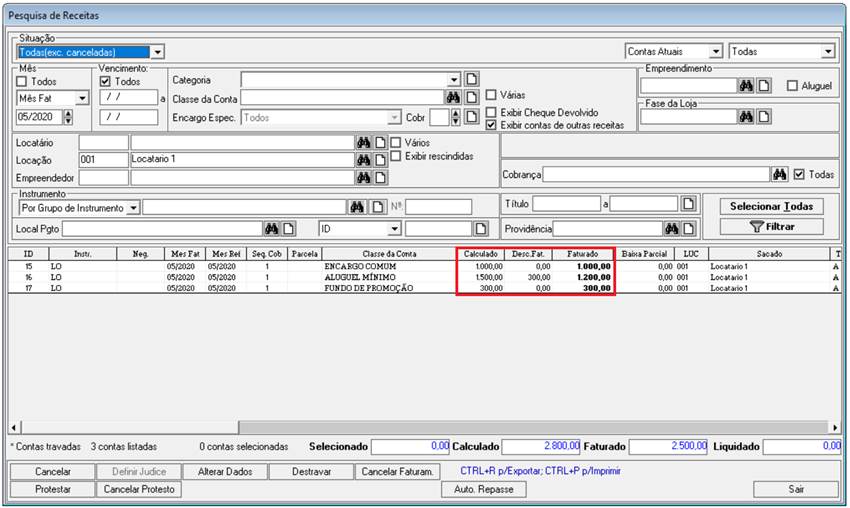
Task: Open the Mês Fat dropdown
Action: pyautogui.click(x=82, y=98)
